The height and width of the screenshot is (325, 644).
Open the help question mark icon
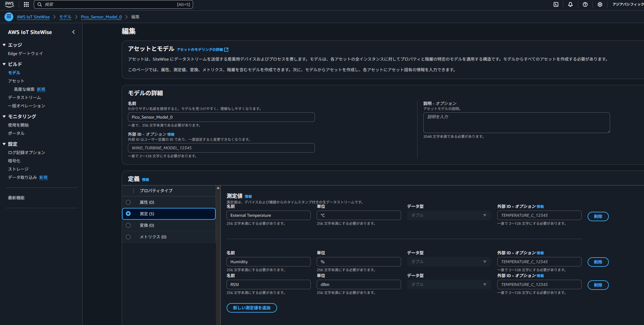(585, 4)
